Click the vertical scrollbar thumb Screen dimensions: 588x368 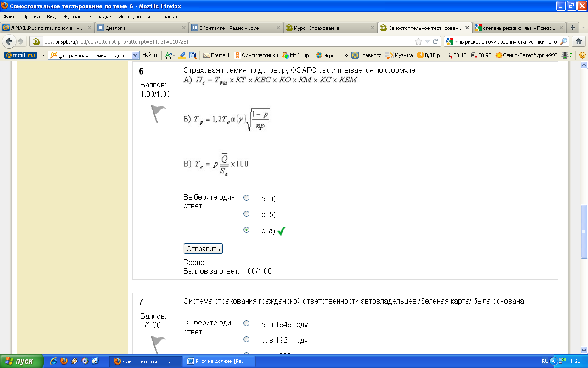click(584, 231)
